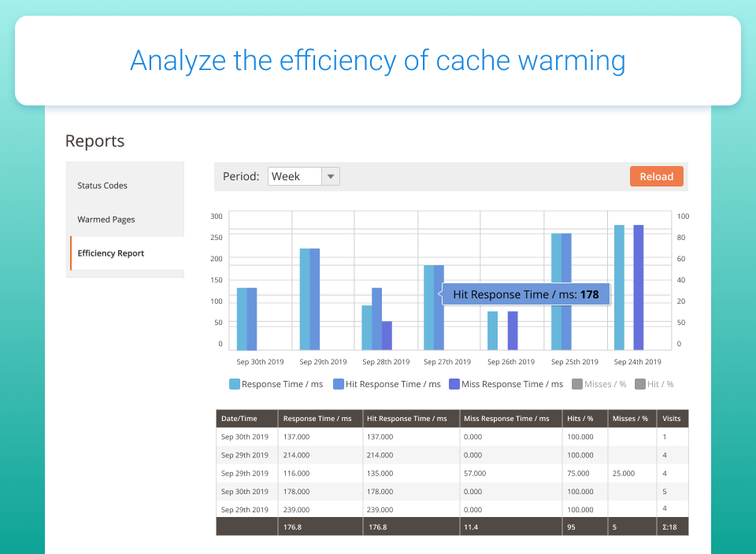The width and height of the screenshot is (756, 554).
Task: Click the Visits column header
Action: click(x=672, y=419)
